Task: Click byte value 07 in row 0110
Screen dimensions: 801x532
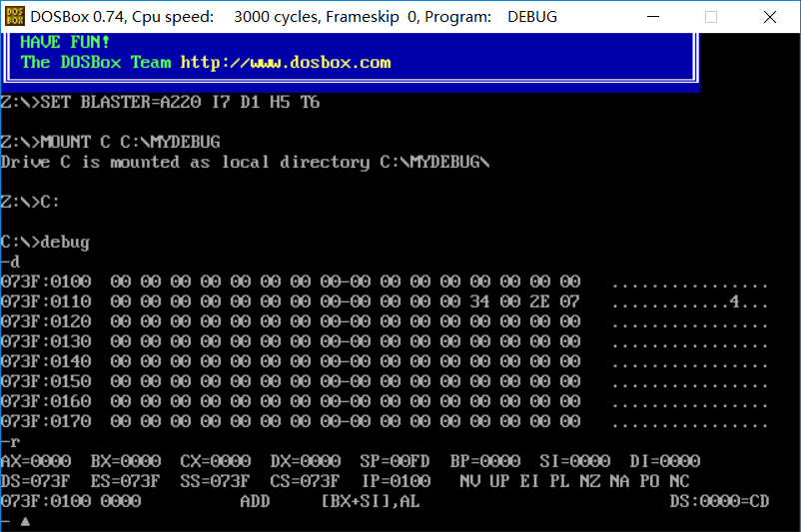Action: (569, 301)
